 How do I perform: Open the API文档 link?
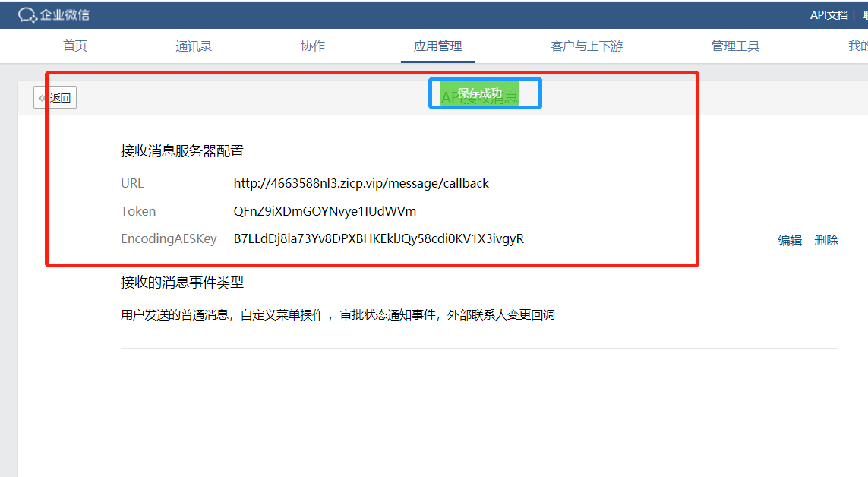(829, 15)
